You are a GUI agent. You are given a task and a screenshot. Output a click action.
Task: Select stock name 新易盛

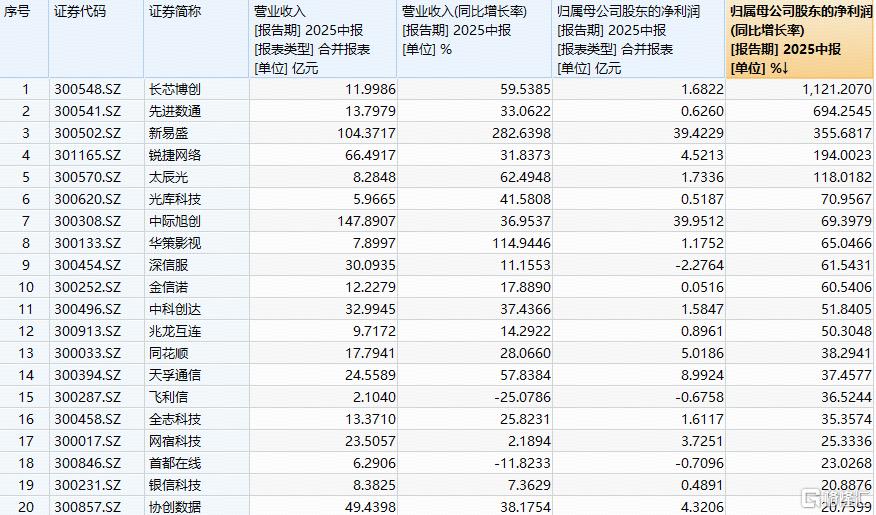coord(169,133)
